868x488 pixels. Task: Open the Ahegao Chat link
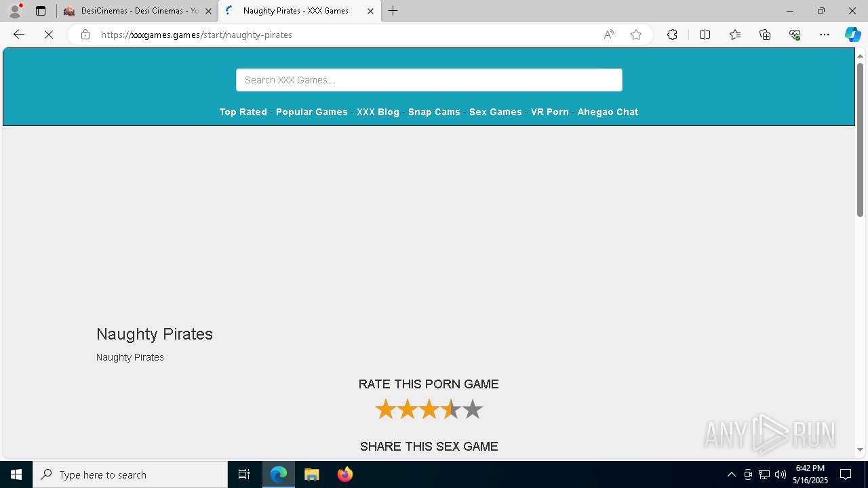click(608, 112)
